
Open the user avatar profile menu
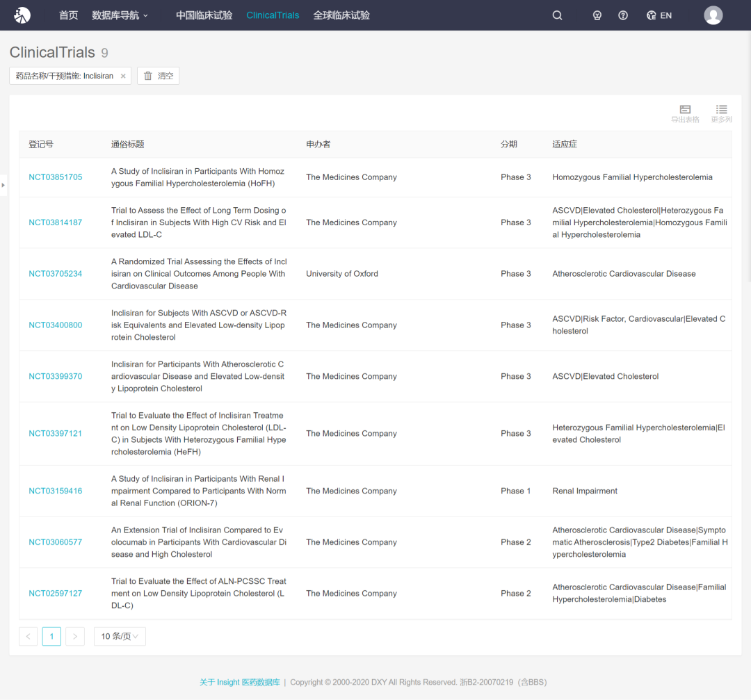pos(713,15)
